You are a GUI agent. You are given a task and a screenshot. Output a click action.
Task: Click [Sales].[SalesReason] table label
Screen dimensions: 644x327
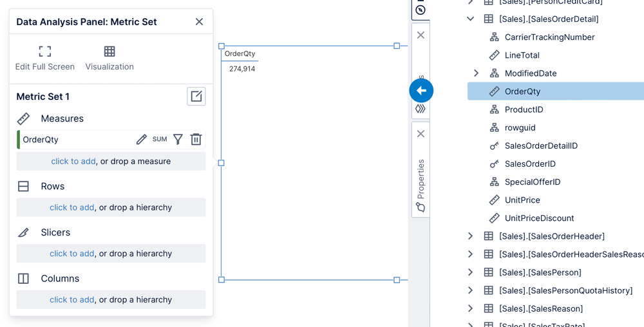click(x=540, y=308)
